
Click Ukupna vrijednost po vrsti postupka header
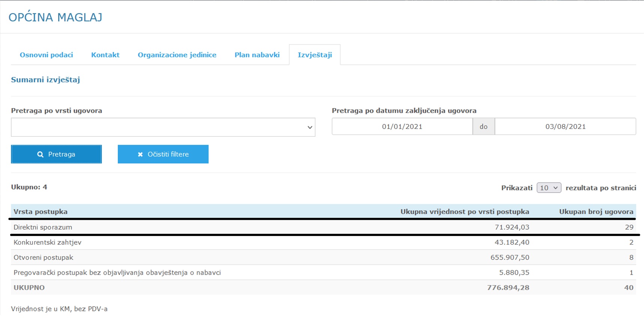(x=465, y=212)
